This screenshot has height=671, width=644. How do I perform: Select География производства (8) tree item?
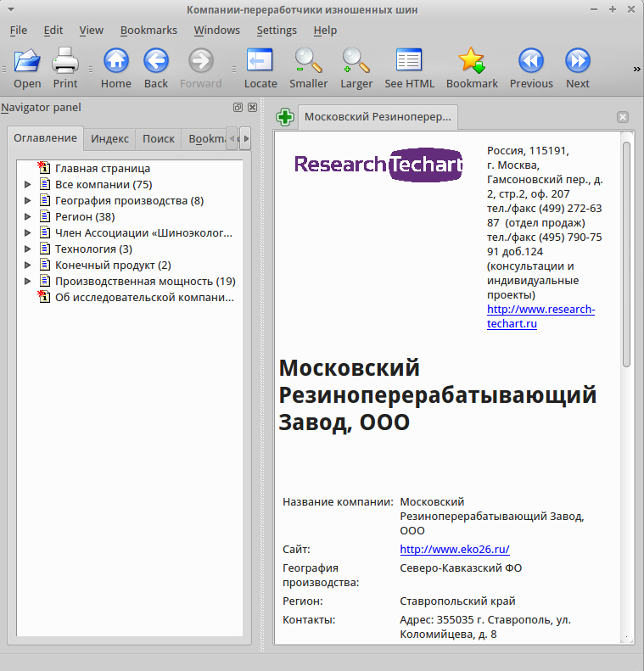pos(129,201)
